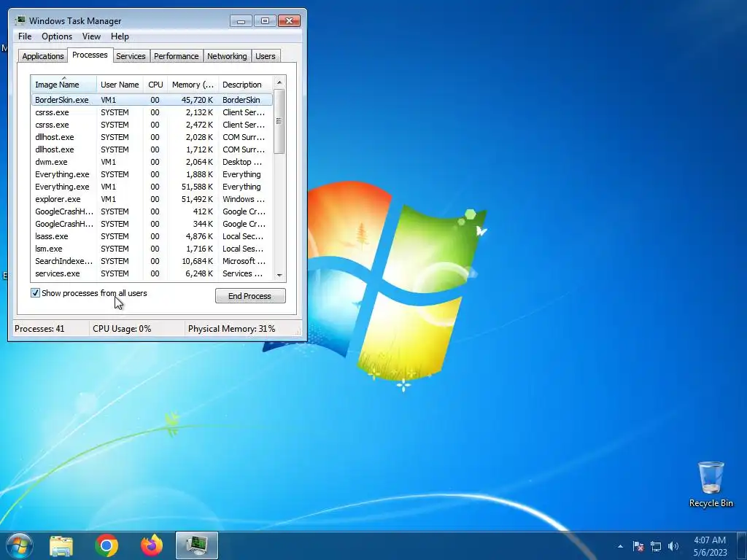Click the End Process button
747x560 pixels.
click(x=250, y=296)
